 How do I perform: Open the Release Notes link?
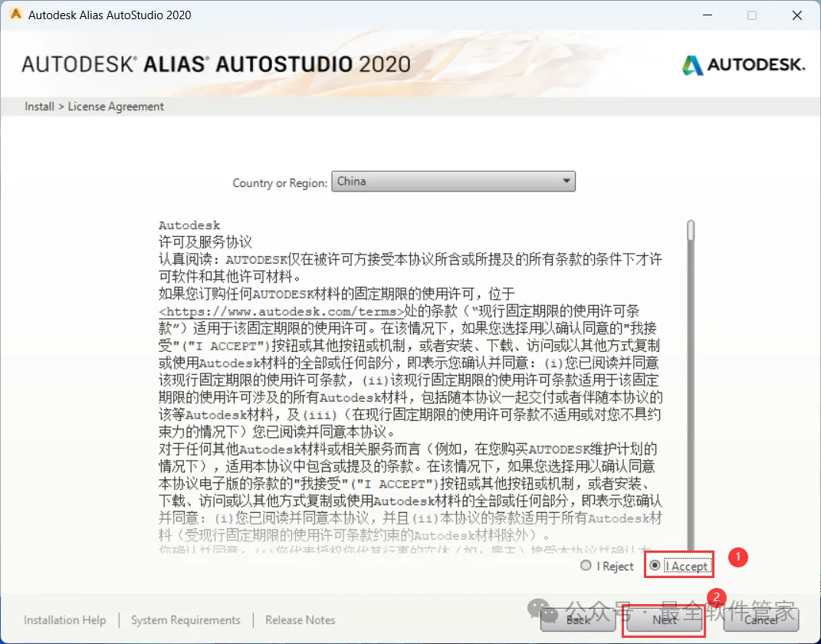(x=300, y=620)
